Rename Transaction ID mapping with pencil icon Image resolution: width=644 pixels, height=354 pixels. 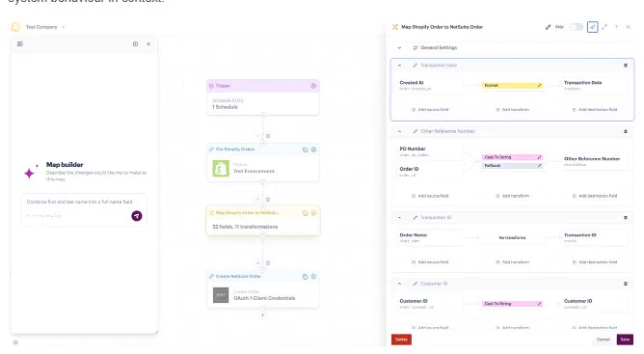416,217
